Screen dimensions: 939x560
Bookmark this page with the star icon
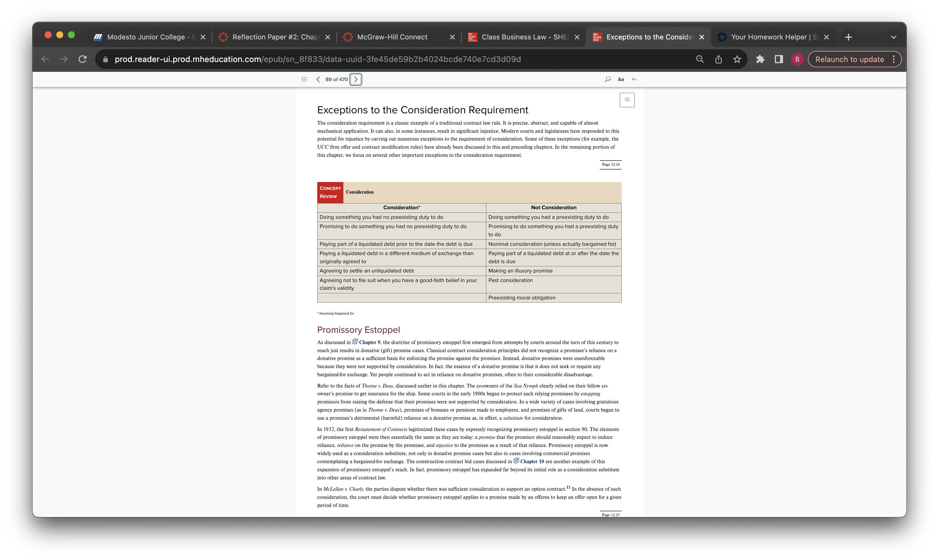pyautogui.click(x=737, y=59)
